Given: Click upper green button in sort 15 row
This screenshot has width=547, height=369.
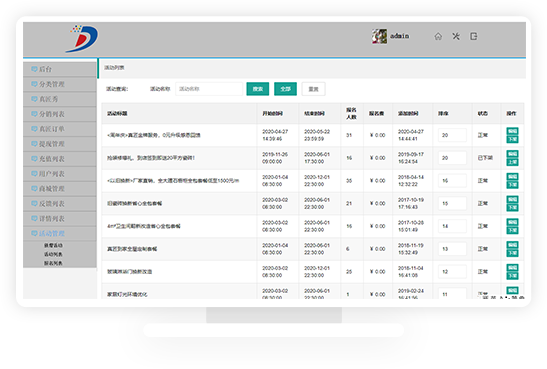Looking at the screenshot, I should tap(512, 199).
